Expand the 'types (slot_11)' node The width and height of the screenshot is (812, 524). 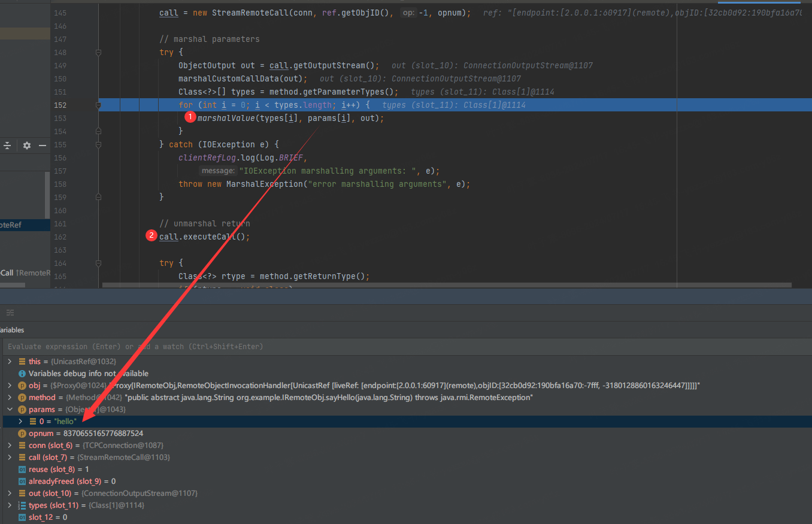9,505
